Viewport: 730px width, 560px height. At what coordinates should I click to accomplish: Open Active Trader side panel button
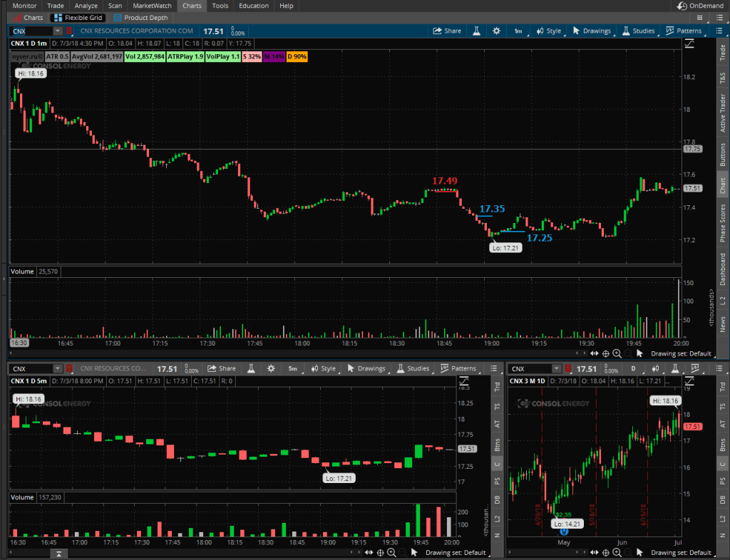point(722,113)
